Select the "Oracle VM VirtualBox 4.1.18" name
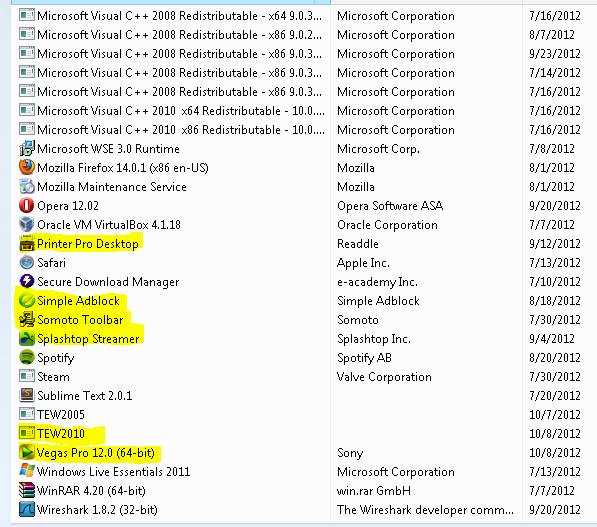 pos(109,225)
